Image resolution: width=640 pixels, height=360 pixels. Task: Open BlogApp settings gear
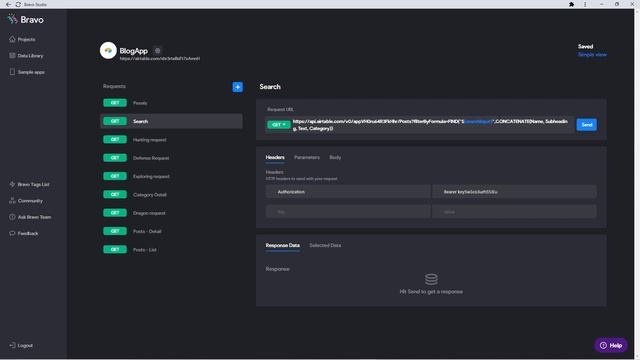(158, 51)
